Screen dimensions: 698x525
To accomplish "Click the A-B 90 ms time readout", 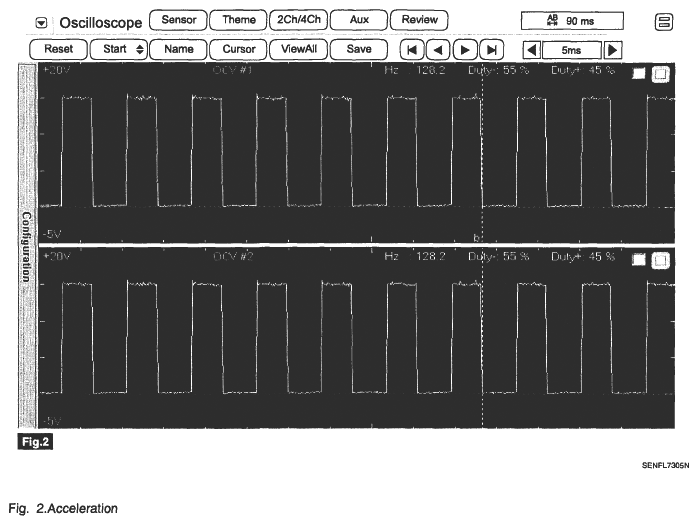I will point(572,21).
